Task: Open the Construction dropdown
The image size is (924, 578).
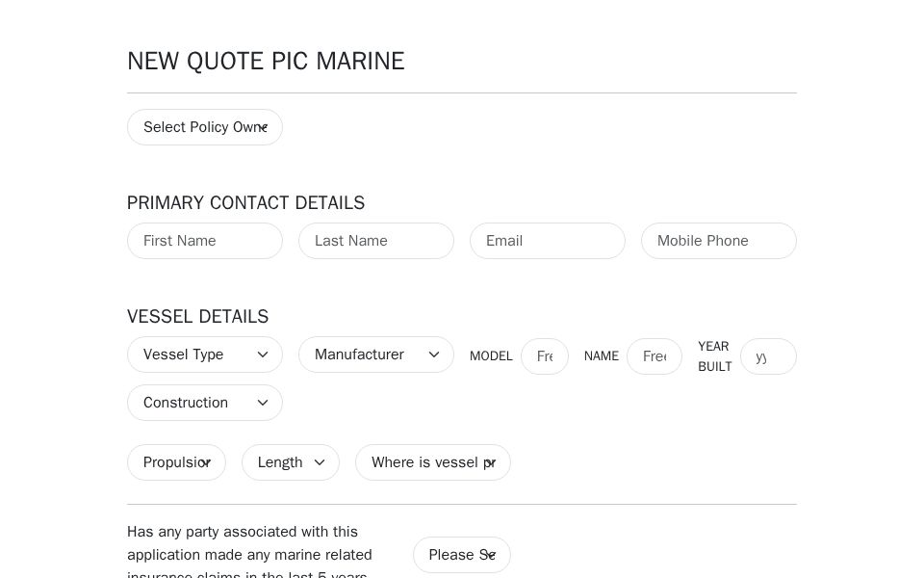Action: tap(205, 403)
